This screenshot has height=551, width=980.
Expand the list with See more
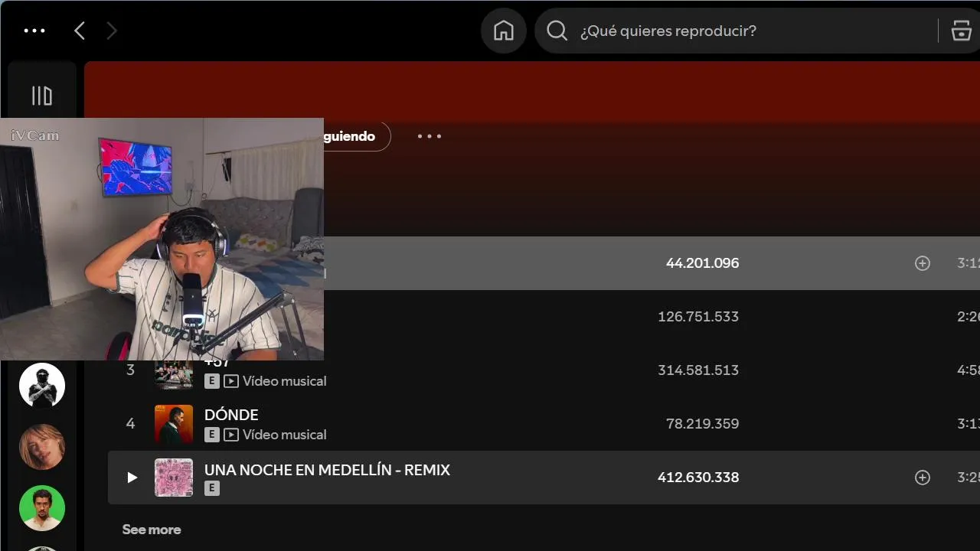pyautogui.click(x=152, y=530)
